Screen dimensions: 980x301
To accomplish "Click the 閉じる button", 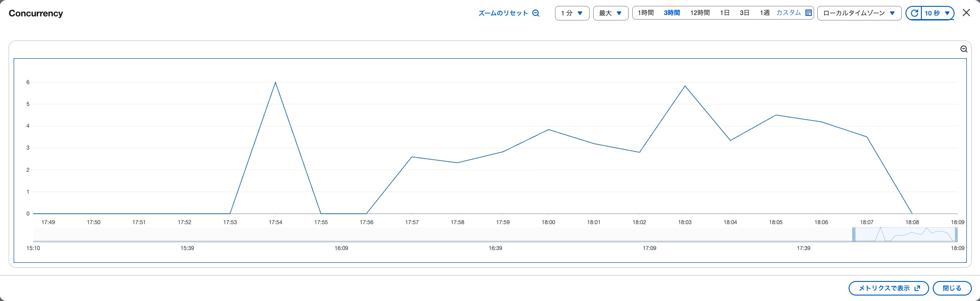I will coord(952,288).
